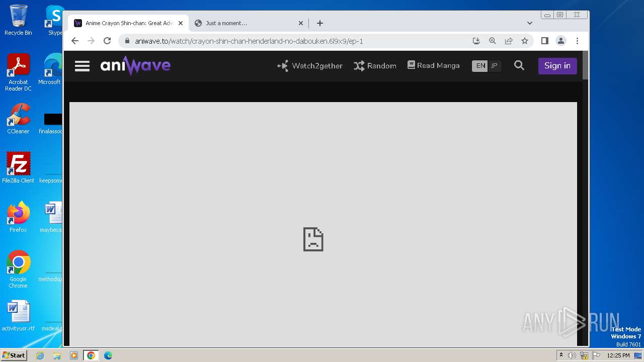644x362 pixels.
Task: Click the Sign in button
Action: [557, 66]
